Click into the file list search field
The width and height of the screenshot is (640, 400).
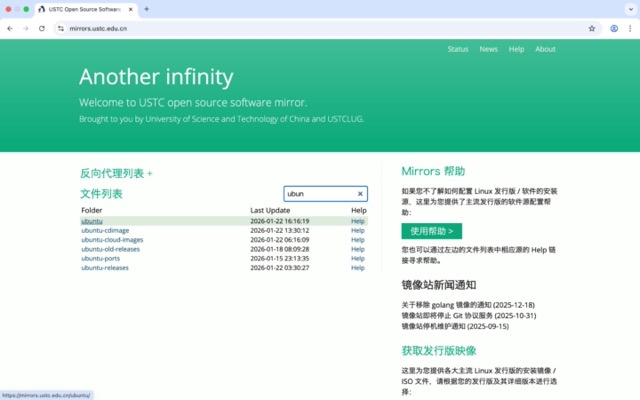319,194
